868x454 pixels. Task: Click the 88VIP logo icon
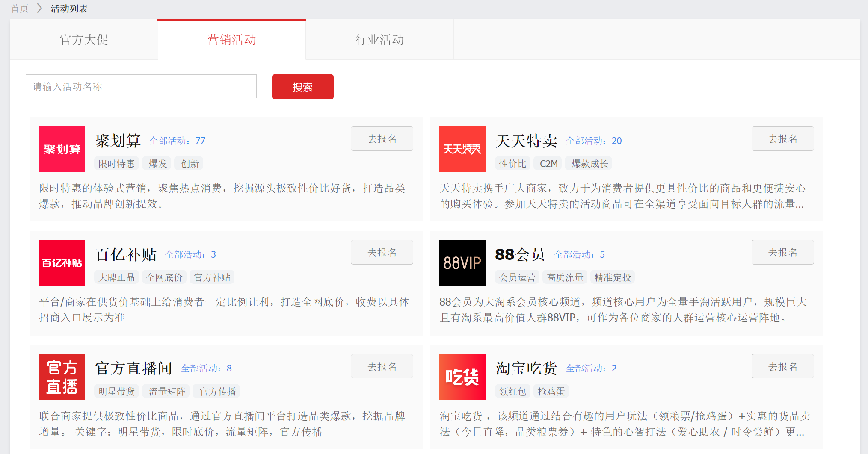(x=462, y=263)
